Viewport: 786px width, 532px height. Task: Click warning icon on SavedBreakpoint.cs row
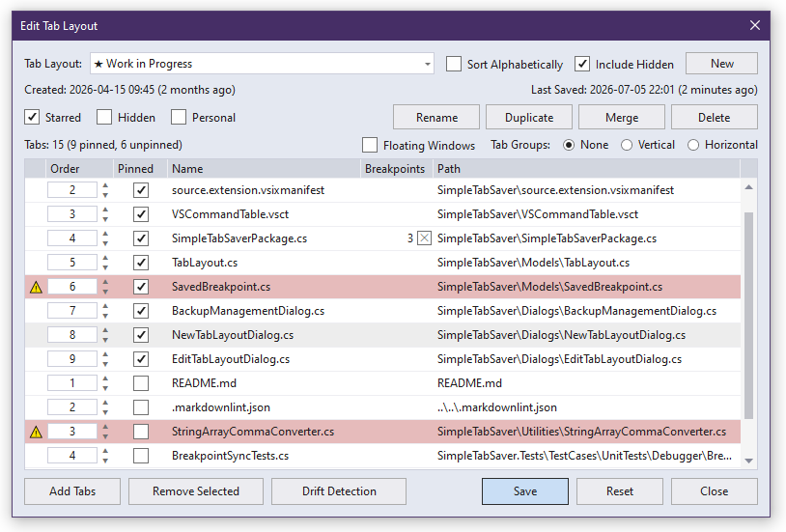(36, 288)
